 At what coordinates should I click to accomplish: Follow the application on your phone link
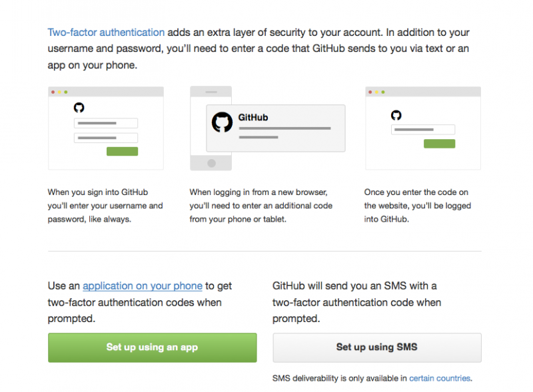(142, 286)
